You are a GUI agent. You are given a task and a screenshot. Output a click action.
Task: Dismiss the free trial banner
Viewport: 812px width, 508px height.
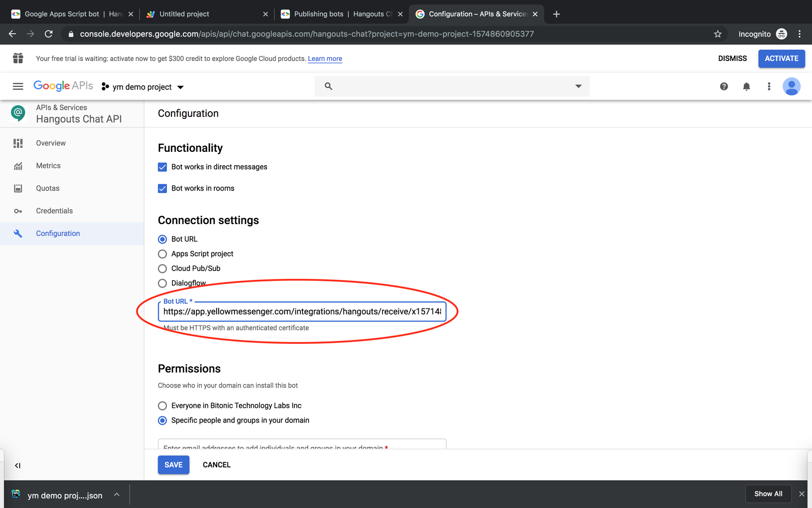(732, 58)
